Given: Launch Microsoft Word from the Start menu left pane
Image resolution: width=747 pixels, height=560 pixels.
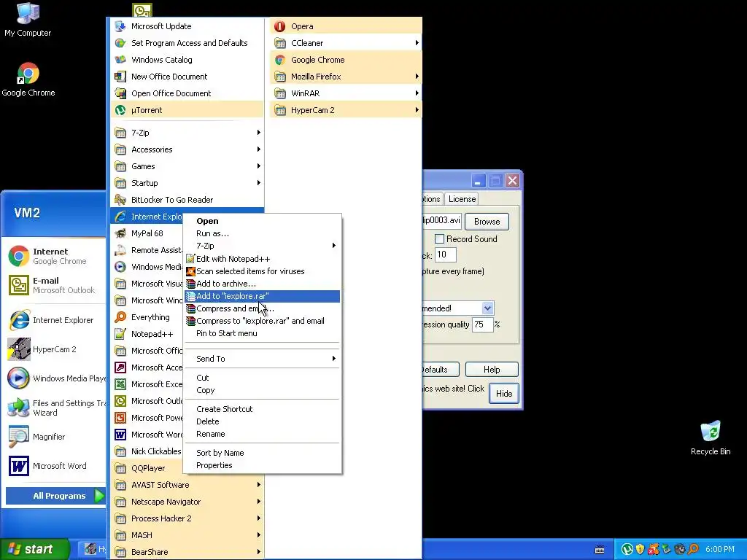Looking at the screenshot, I should (x=54, y=466).
